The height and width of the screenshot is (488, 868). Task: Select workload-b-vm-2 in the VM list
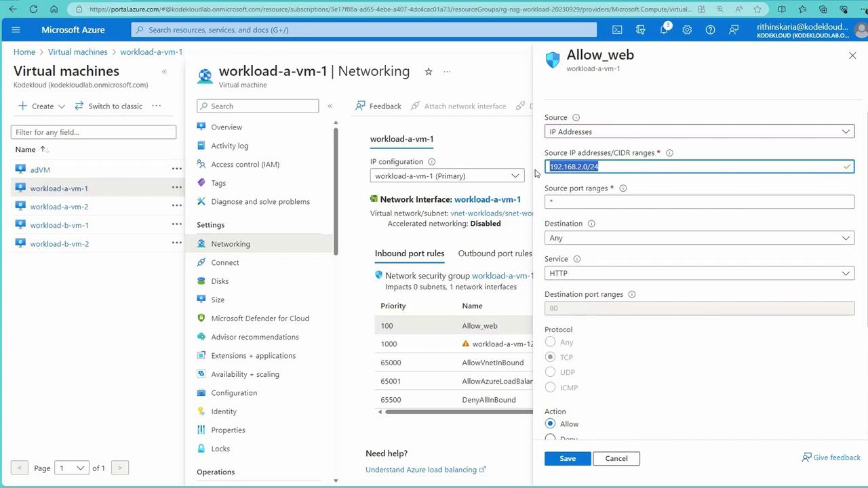[x=59, y=243]
